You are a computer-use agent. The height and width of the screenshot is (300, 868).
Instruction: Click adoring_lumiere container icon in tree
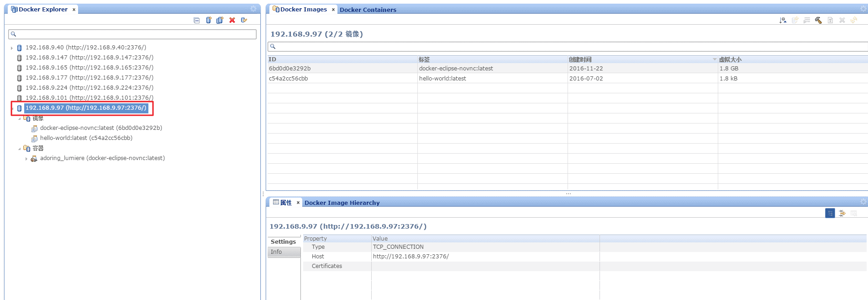pyautogui.click(x=34, y=158)
